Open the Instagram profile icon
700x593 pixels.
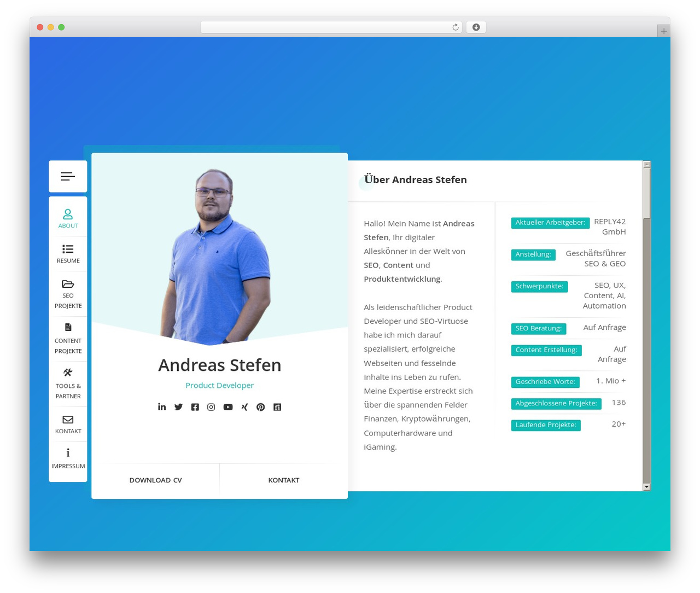(x=211, y=406)
